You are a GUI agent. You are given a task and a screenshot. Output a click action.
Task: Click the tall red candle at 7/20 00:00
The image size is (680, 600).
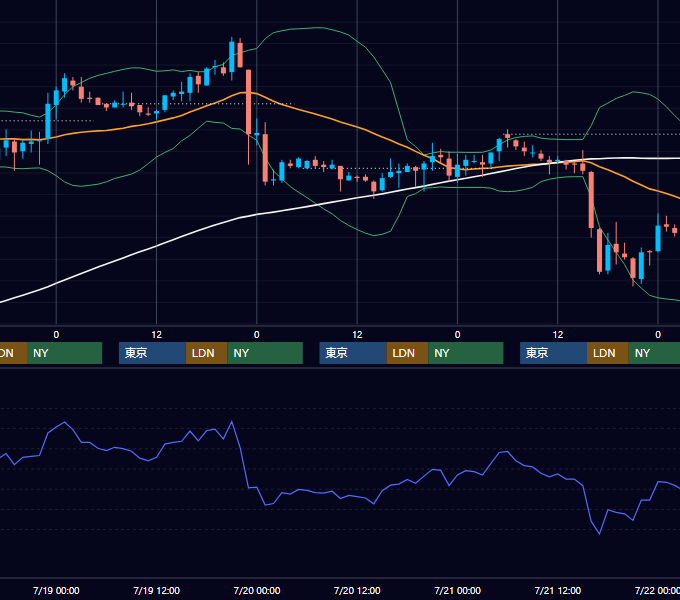[248, 102]
